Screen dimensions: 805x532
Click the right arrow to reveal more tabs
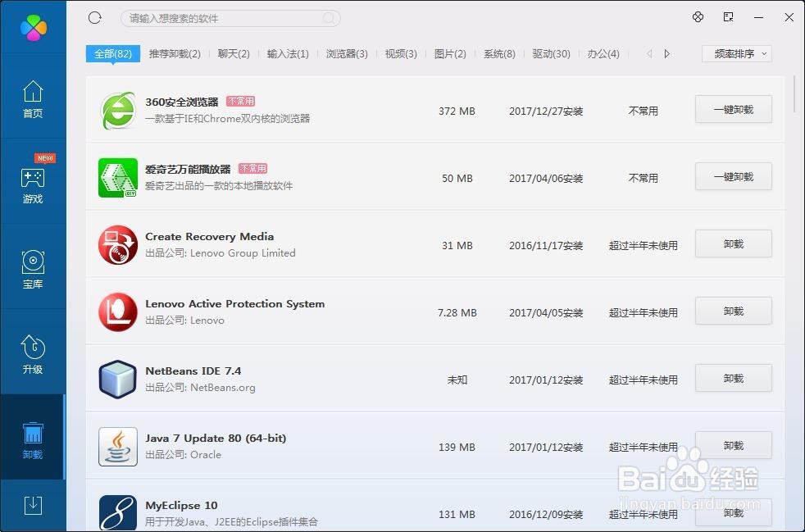[x=666, y=53]
